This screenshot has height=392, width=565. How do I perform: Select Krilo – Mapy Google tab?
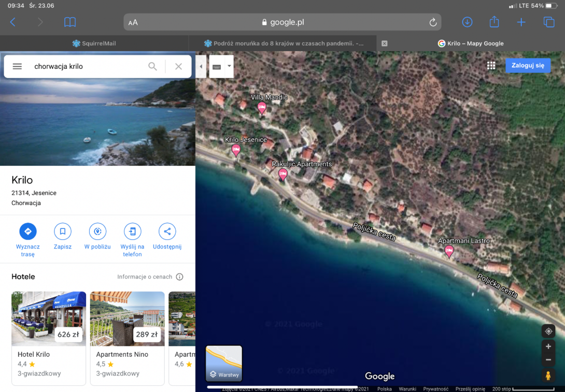pyautogui.click(x=471, y=43)
